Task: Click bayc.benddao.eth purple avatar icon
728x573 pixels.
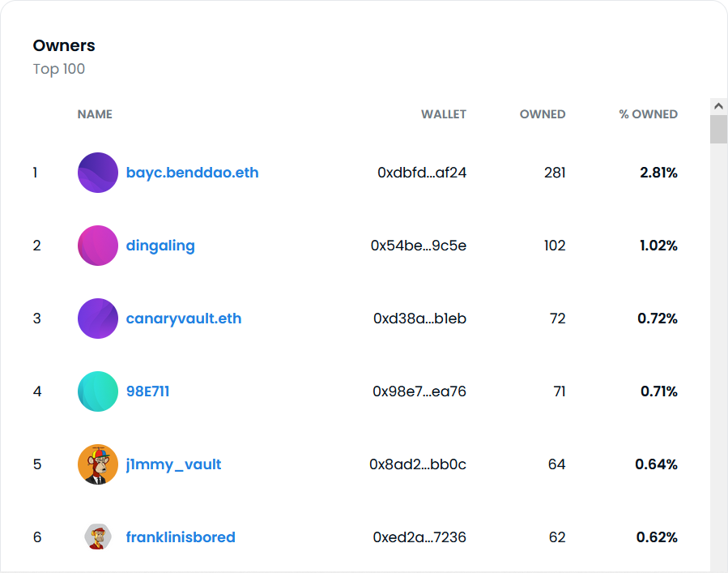Action: pos(98,173)
